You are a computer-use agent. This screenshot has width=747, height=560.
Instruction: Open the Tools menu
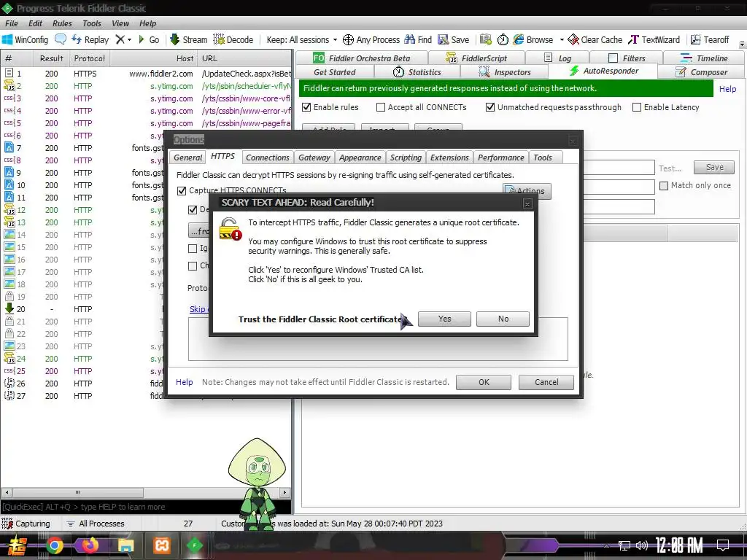point(91,23)
